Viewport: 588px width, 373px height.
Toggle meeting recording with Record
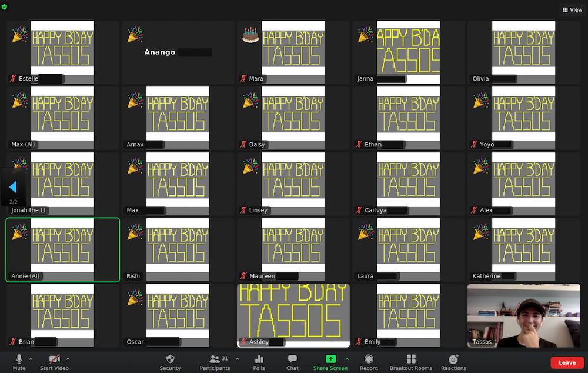coord(369,362)
